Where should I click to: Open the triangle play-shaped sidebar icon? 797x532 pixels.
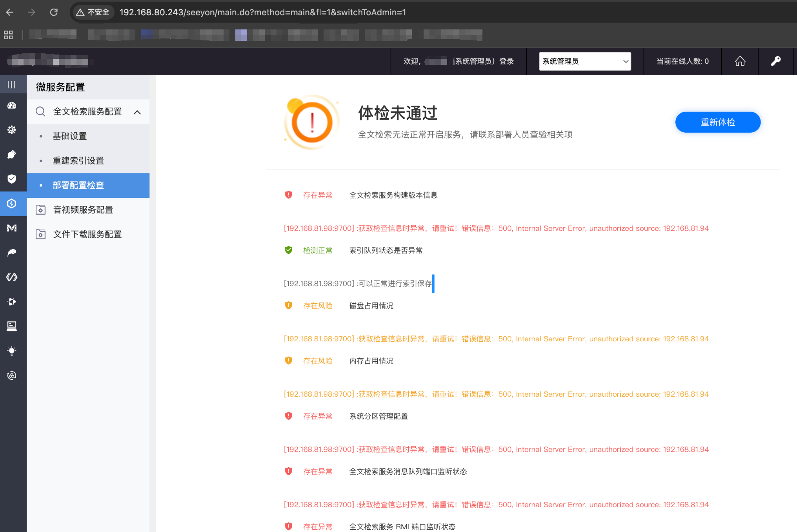[x=12, y=302]
